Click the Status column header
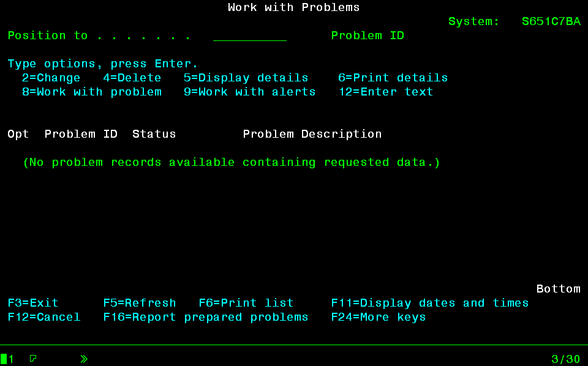The image size is (588, 366). [x=154, y=134]
